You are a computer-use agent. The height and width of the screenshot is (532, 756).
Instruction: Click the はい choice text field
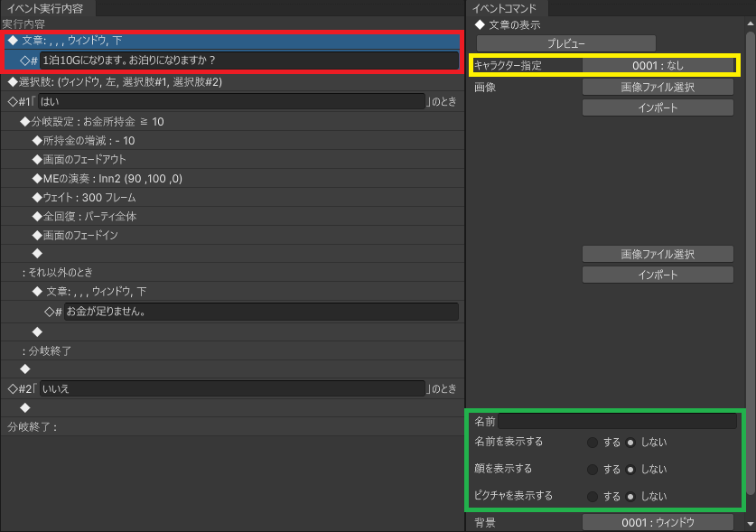[231, 101]
